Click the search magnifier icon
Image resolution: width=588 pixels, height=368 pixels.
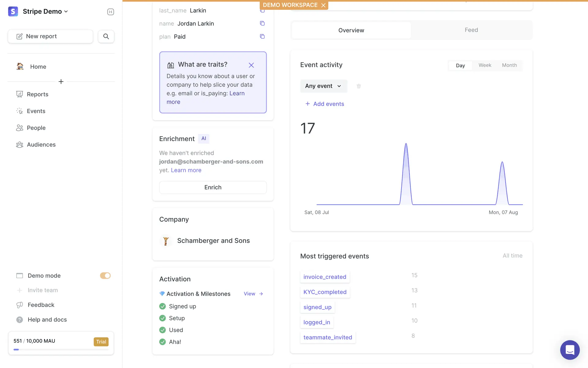pyautogui.click(x=106, y=36)
